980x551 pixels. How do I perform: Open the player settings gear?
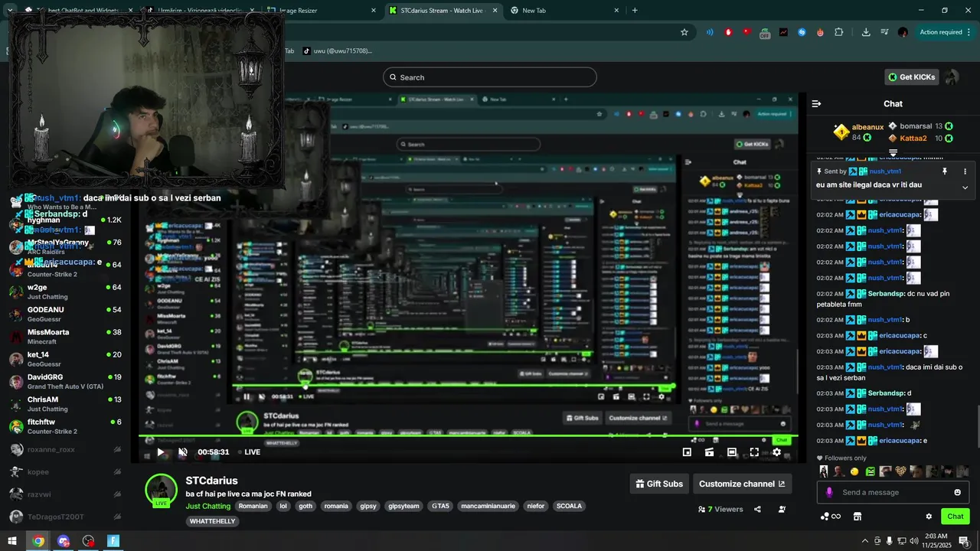coord(776,452)
